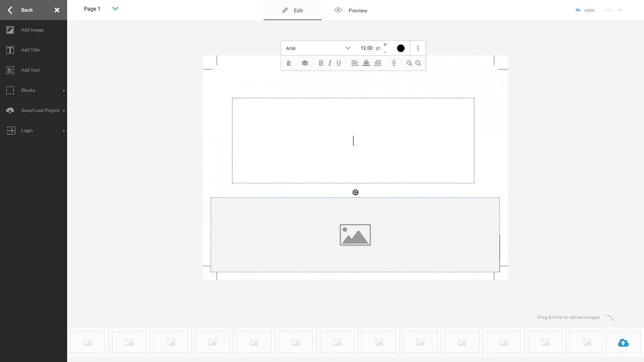Switch to the Preview tab

351,10
